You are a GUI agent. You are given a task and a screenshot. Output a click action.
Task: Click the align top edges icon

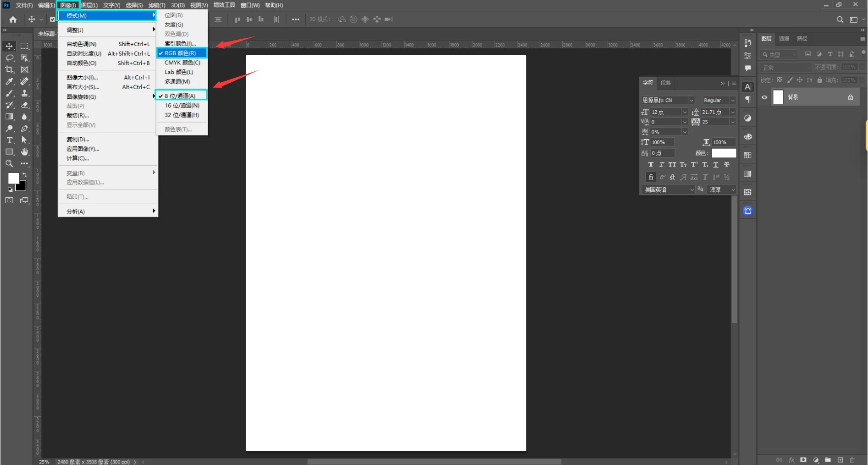(237, 20)
